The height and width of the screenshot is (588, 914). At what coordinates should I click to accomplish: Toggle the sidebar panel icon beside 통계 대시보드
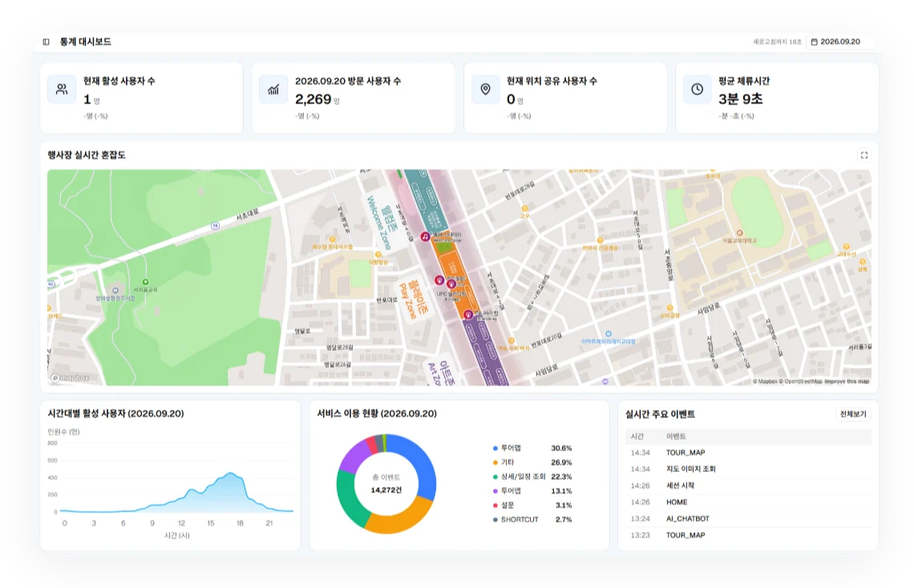click(x=46, y=42)
